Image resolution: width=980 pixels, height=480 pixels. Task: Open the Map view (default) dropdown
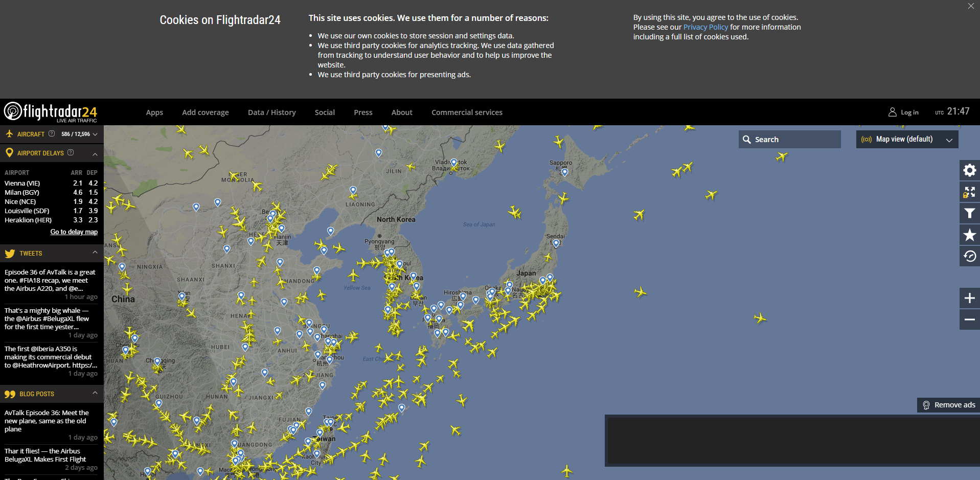coord(907,140)
